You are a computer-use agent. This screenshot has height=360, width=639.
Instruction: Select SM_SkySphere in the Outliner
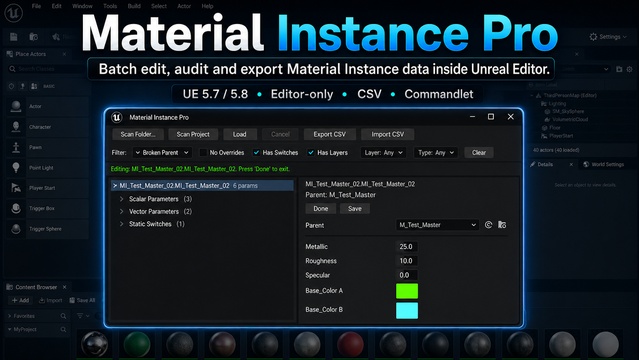coord(568,111)
